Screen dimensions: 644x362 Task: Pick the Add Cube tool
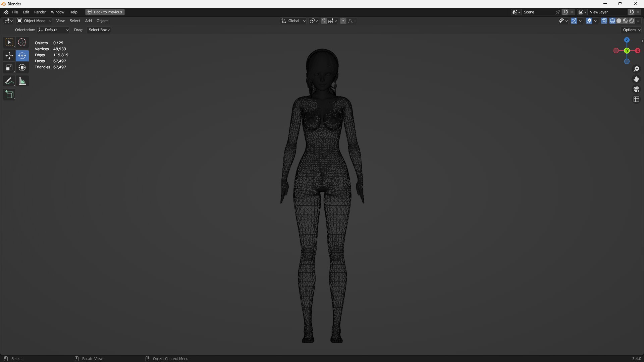pos(9,95)
